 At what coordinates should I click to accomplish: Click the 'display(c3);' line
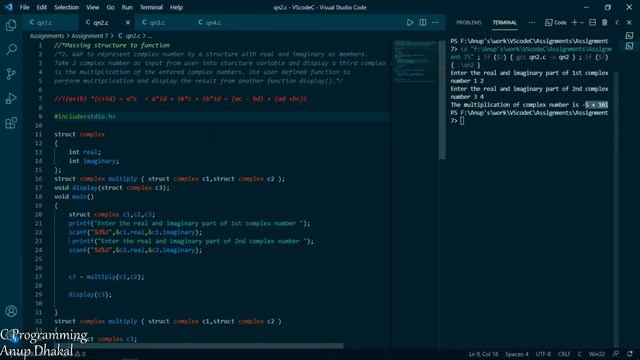tap(90, 294)
